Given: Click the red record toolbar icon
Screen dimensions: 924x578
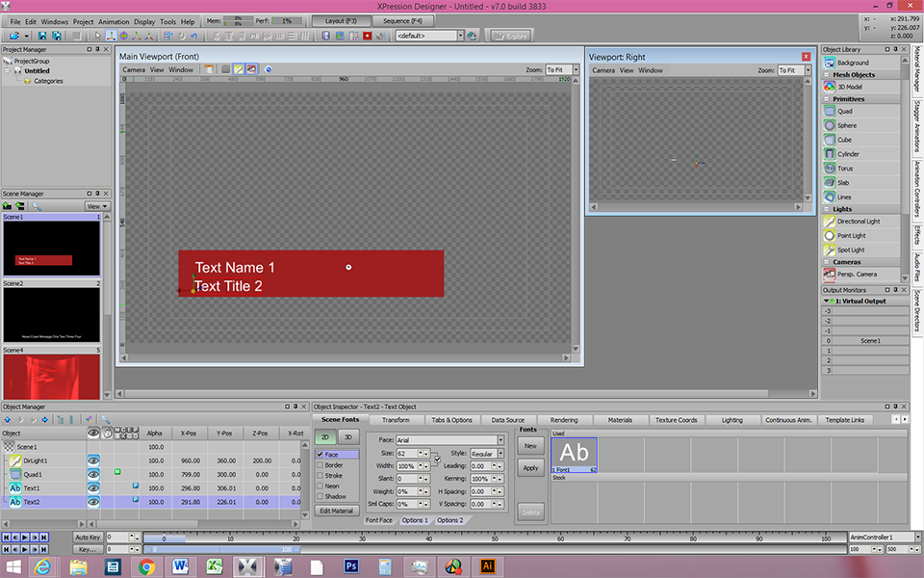Looking at the screenshot, I should click(x=367, y=36).
